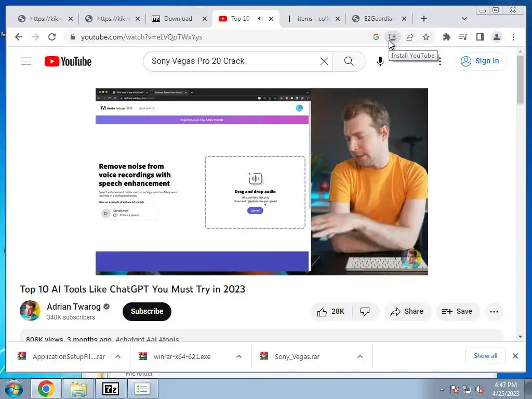Click the browser forward arrow
This screenshot has height=399, width=532.
point(35,37)
